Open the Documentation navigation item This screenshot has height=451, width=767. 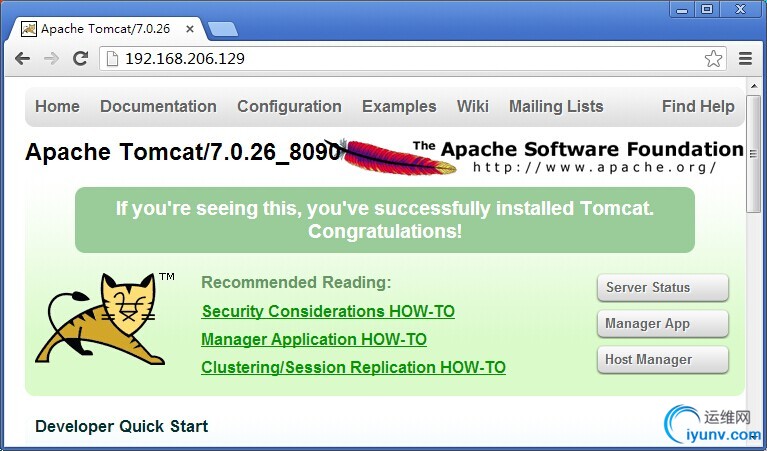158,106
